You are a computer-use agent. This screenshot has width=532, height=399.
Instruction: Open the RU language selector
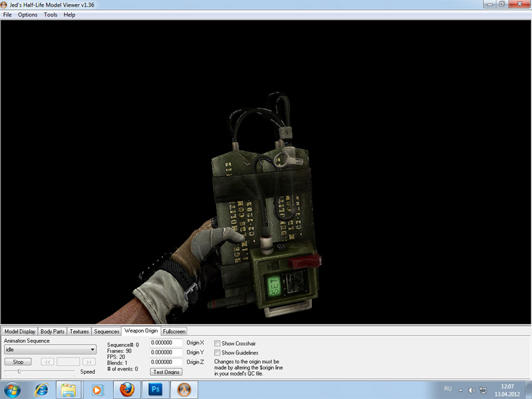pos(448,389)
